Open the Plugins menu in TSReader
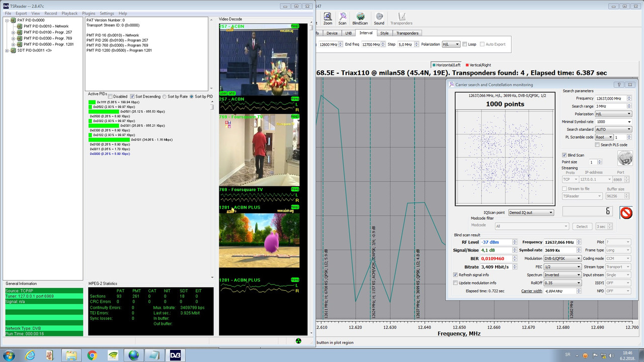The width and height of the screenshot is (644, 362). pyautogui.click(x=89, y=14)
